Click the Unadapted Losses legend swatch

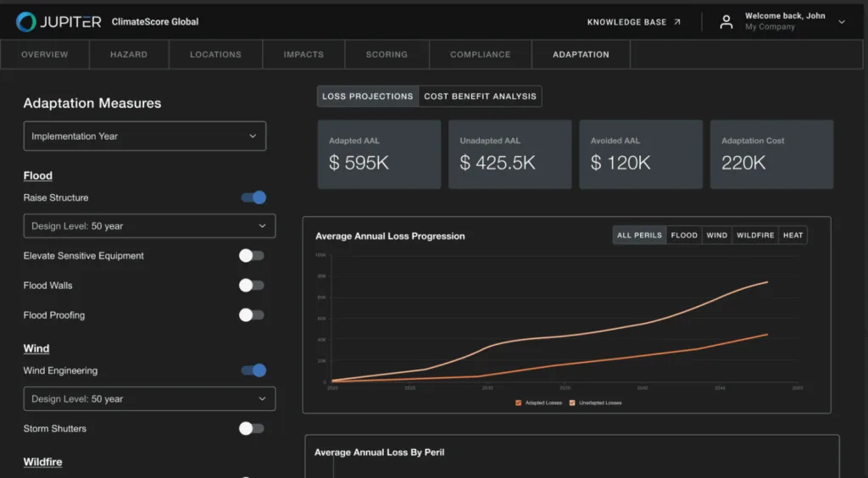click(x=573, y=403)
